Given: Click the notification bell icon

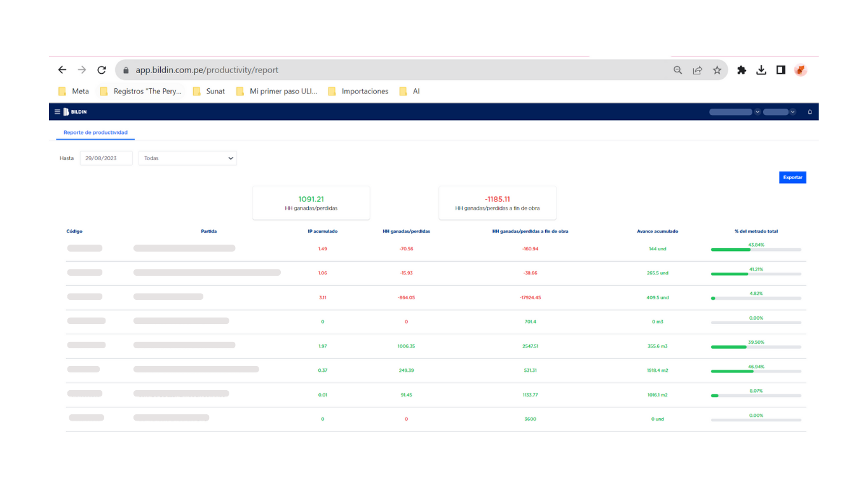Looking at the screenshot, I should coord(810,112).
